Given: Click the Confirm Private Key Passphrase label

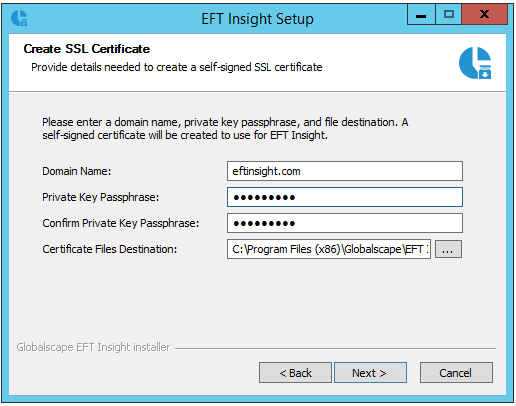Looking at the screenshot, I should (121, 223).
